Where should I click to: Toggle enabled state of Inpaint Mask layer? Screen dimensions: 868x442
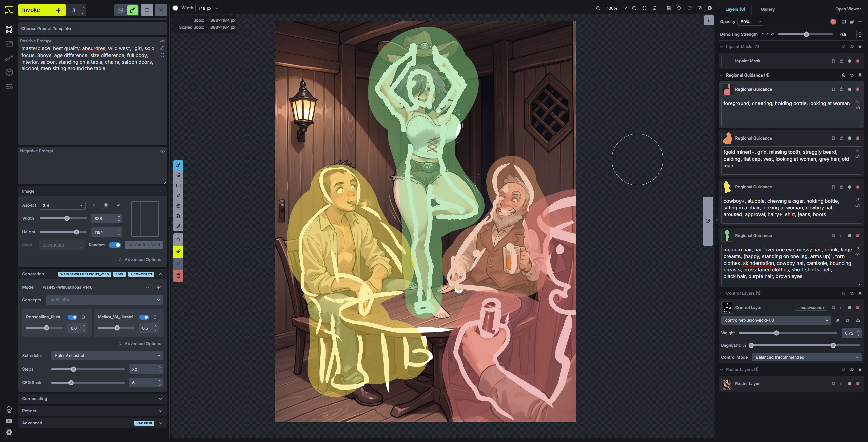(x=850, y=61)
